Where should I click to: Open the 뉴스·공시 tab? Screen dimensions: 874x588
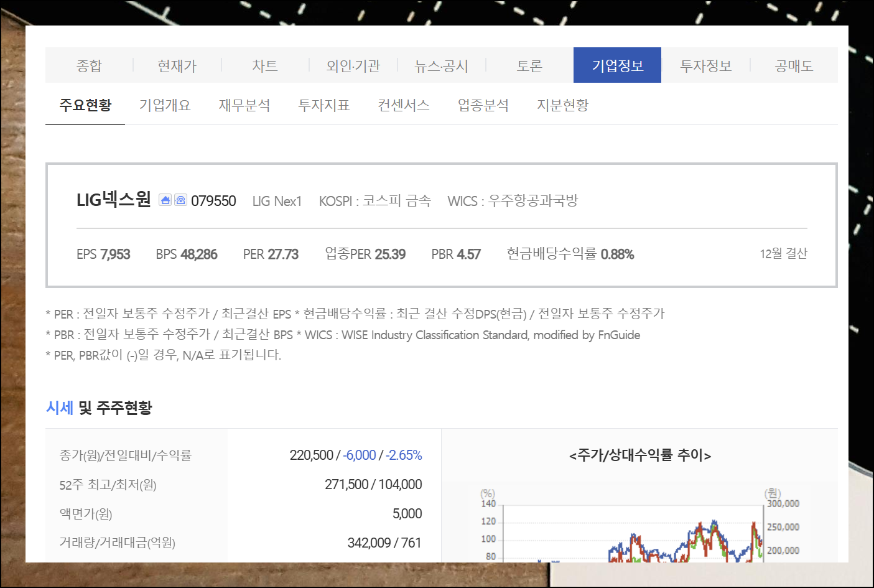pos(442,65)
